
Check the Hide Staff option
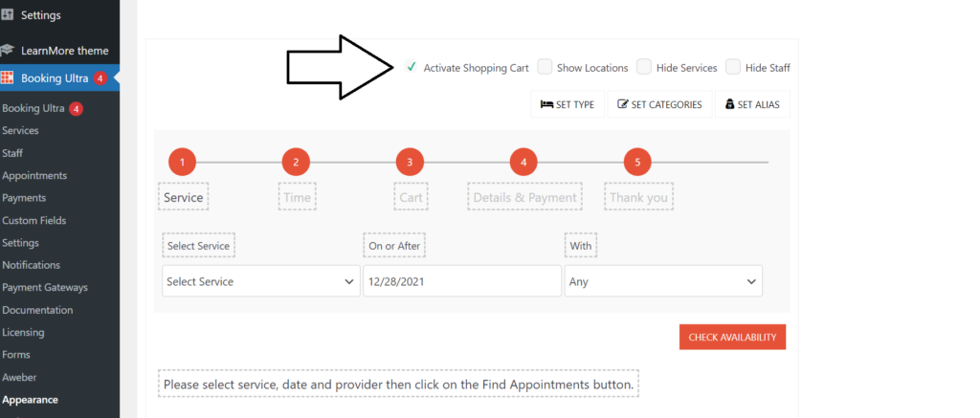(x=733, y=67)
